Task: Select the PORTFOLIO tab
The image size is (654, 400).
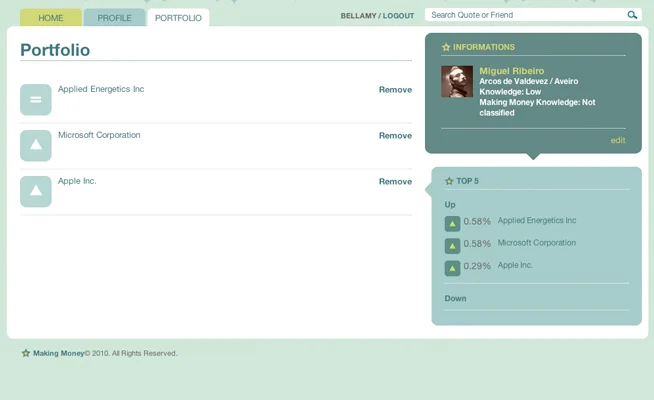Action: coord(179,18)
